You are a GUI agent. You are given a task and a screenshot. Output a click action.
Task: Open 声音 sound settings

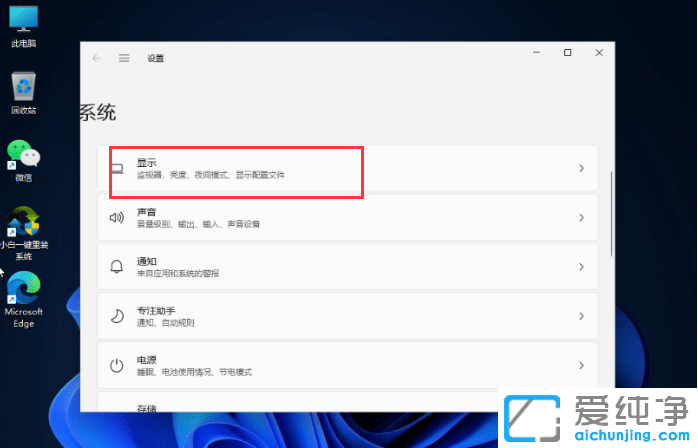pyautogui.click(x=348, y=218)
